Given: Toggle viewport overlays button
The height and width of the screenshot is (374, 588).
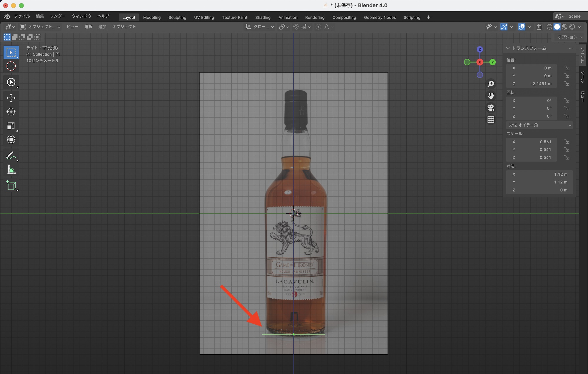Looking at the screenshot, I should [522, 27].
